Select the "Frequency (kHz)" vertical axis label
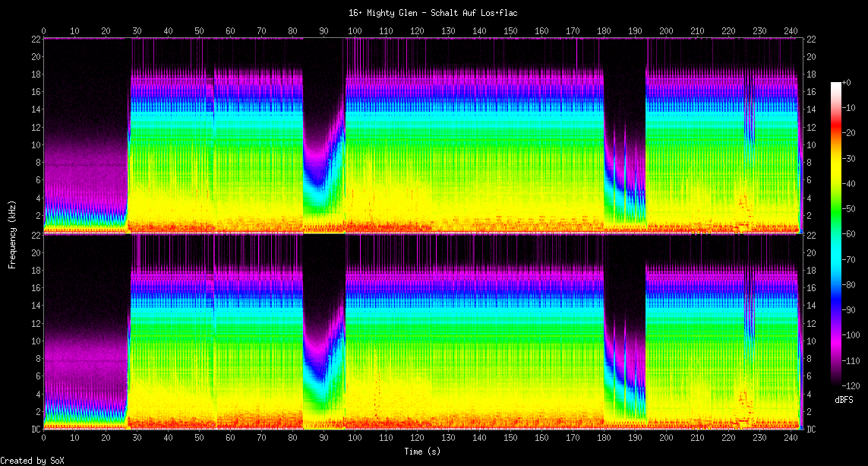 click(12, 233)
